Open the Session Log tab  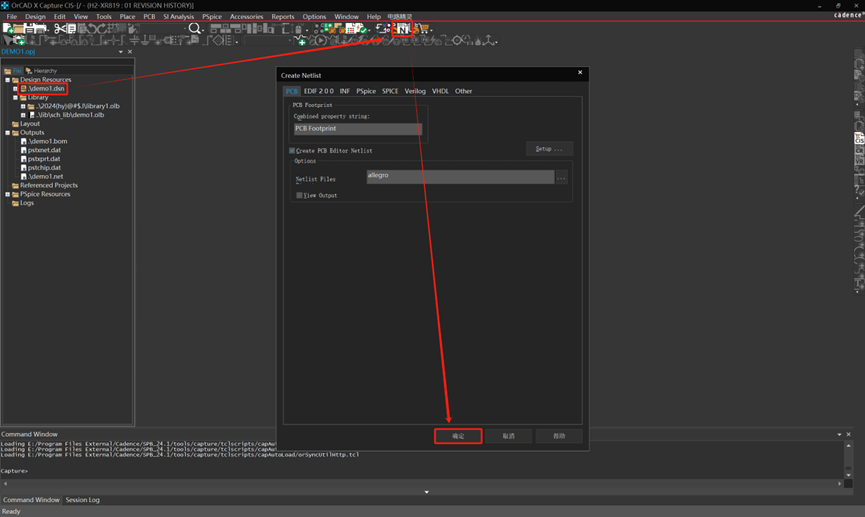click(83, 500)
